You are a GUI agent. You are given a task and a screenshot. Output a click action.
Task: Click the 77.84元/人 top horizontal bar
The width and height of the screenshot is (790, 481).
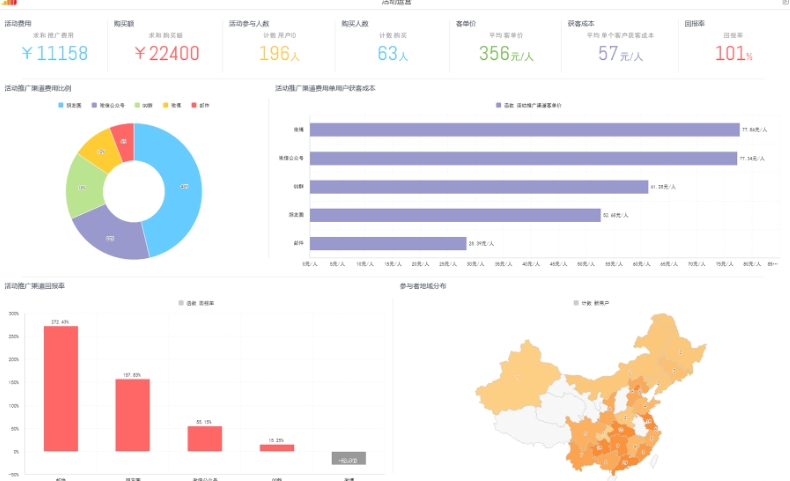pyautogui.click(x=524, y=130)
